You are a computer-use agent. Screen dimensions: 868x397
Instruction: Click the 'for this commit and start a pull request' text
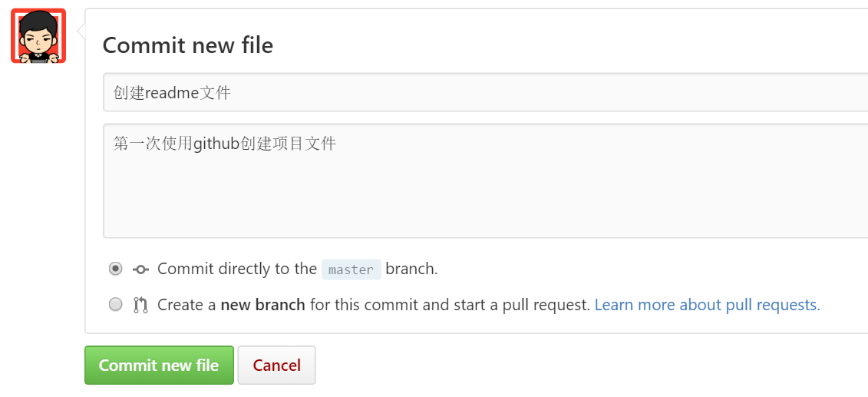[x=450, y=305]
